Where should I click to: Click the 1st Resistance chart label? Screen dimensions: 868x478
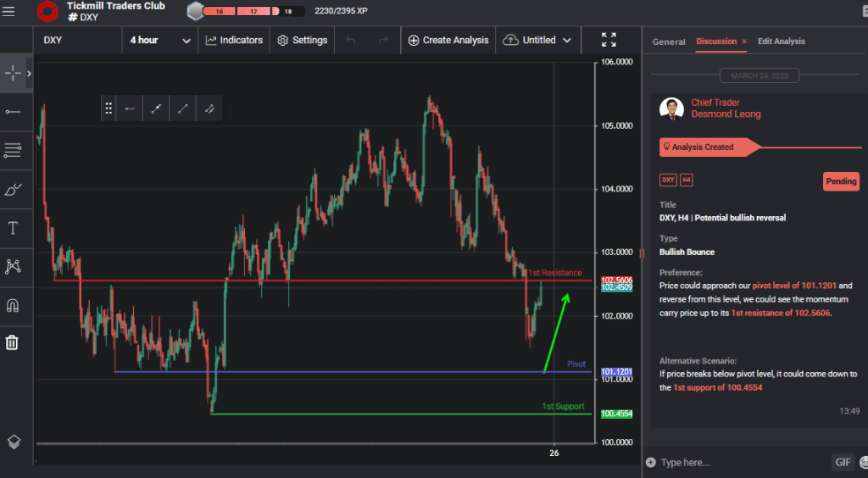554,273
